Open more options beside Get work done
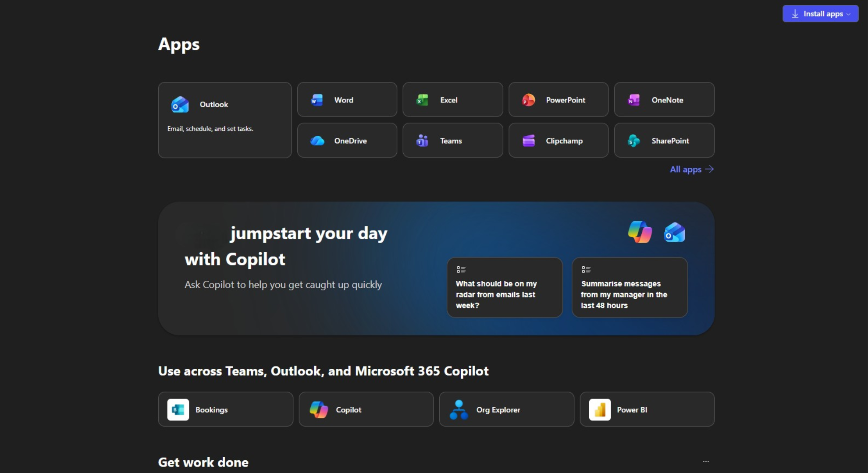The image size is (868, 473). point(706,461)
